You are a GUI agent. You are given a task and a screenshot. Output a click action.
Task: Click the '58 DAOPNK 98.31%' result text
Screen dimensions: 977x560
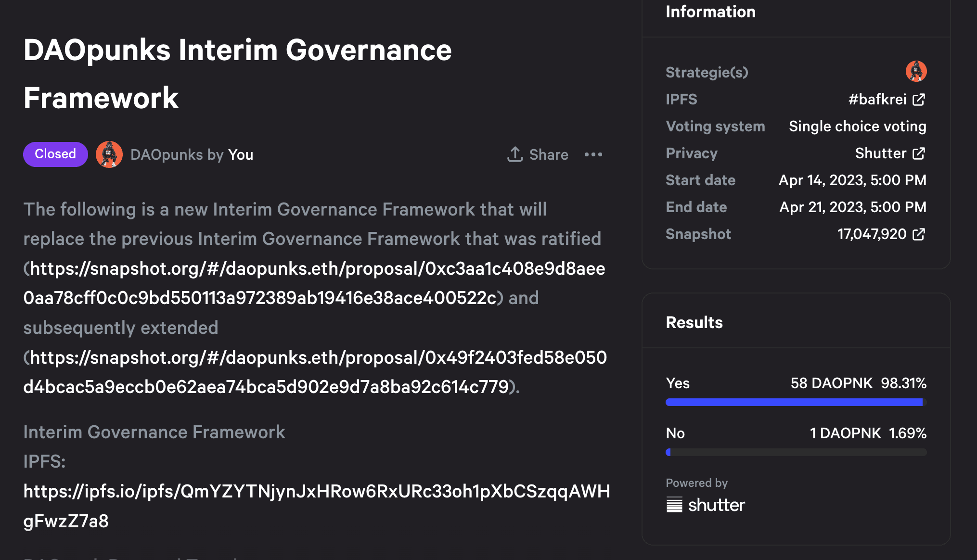[859, 383]
